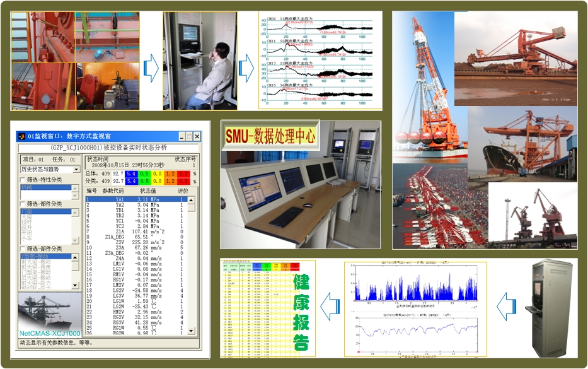The height and width of the screenshot is (369, 588).
Task: Check the bottom 筛选-部件分类 checkbox
Action: pyautogui.click(x=23, y=249)
